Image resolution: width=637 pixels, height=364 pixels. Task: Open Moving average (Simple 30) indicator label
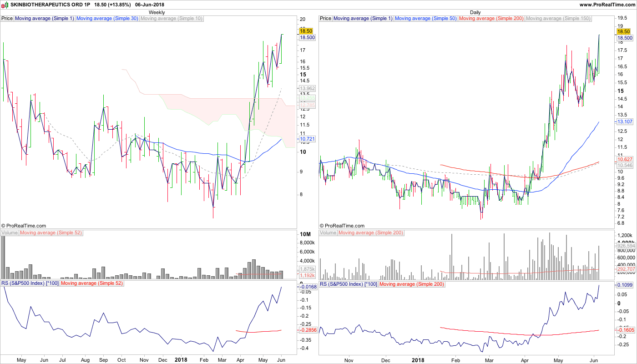click(107, 19)
